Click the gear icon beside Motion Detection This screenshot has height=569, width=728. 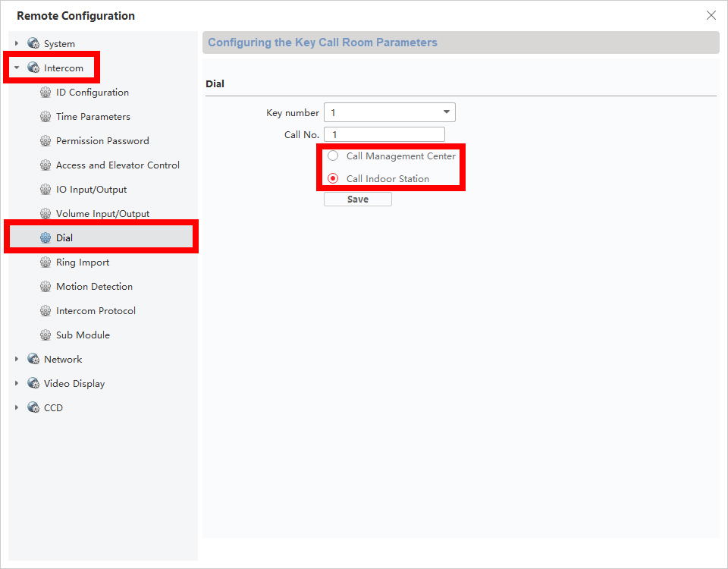(x=45, y=287)
